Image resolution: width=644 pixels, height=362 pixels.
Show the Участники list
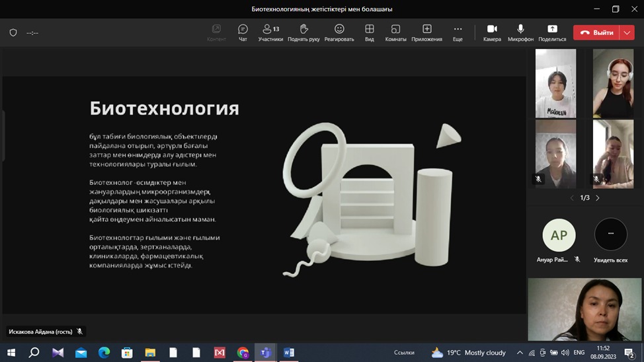coord(270,32)
